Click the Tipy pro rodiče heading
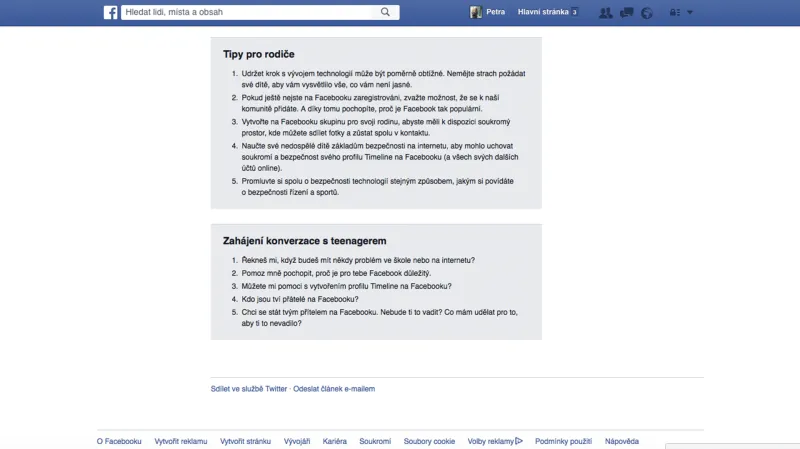Screen dimensions: 800x449 coord(259,54)
